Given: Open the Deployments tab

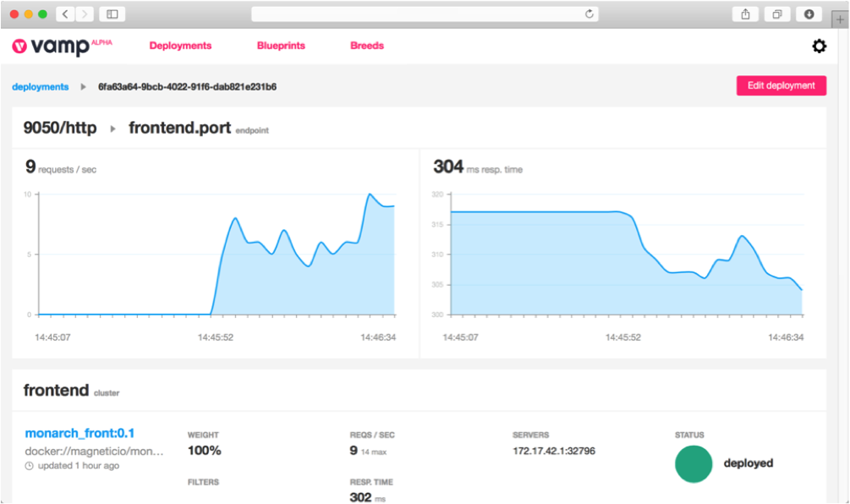Looking at the screenshot, I should (x=180, y=46).
